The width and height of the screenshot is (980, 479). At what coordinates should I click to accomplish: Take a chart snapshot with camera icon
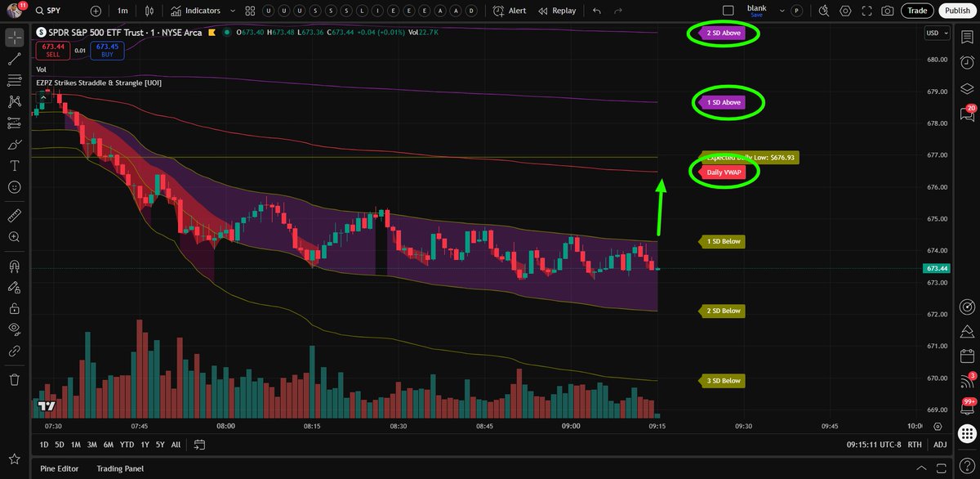(x=888, y=11)
